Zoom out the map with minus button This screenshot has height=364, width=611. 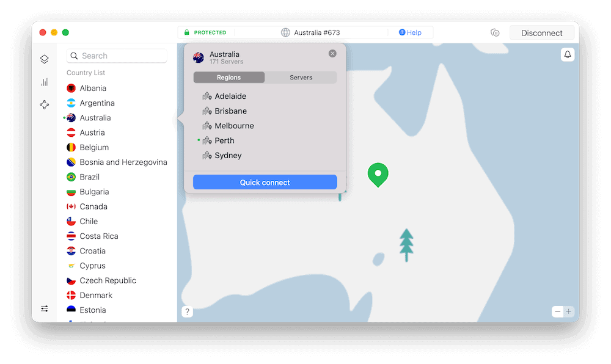coord(558,311)
